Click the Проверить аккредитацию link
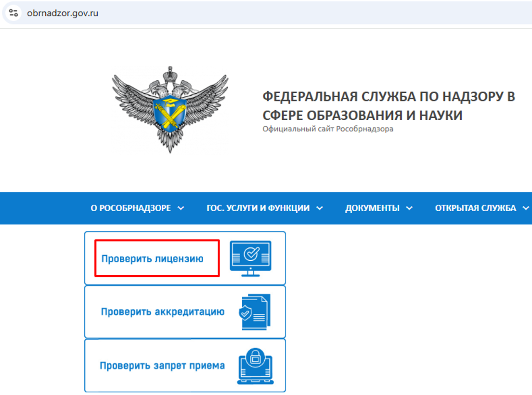The height and width of the screenshot is (395, 532). pos(163,312)
